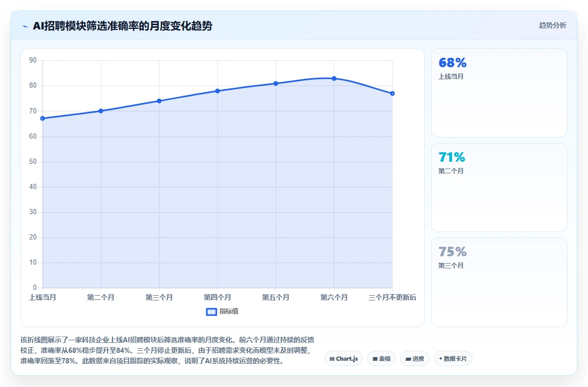
Task: Select the 进度 tag
Action: click(414, 359)
